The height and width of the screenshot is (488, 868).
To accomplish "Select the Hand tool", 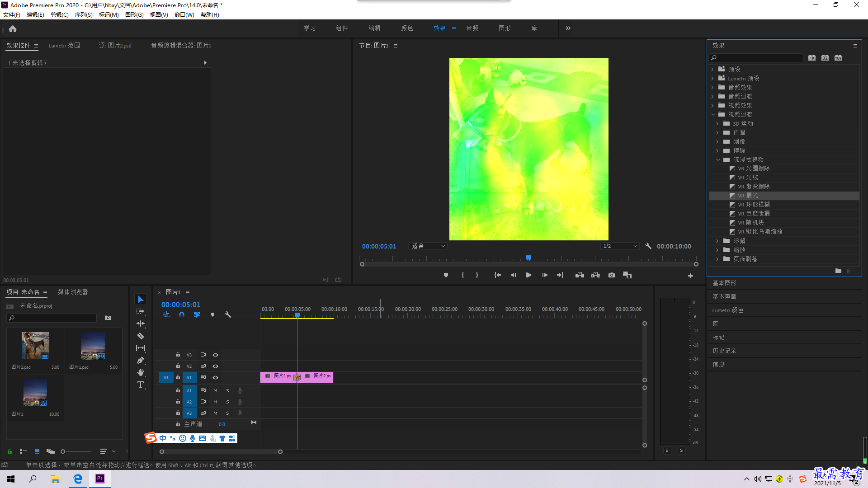I will click(141, 372).
